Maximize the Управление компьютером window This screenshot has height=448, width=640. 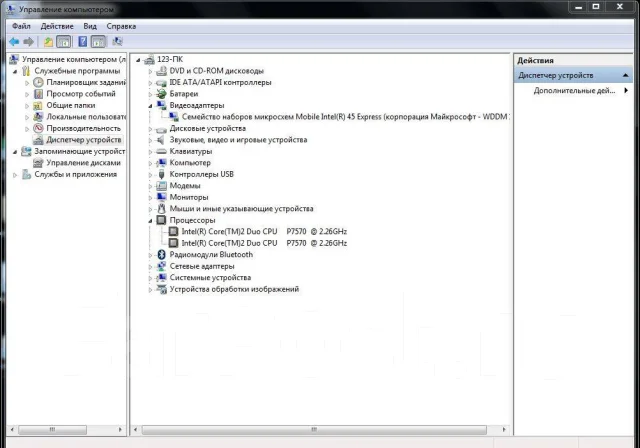tap(596, 7)
